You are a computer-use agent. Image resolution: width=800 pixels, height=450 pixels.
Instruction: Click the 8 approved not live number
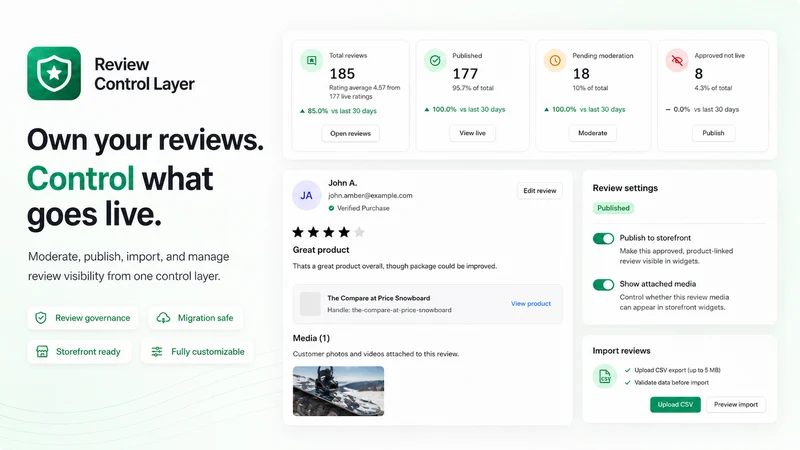click(699, 74)
